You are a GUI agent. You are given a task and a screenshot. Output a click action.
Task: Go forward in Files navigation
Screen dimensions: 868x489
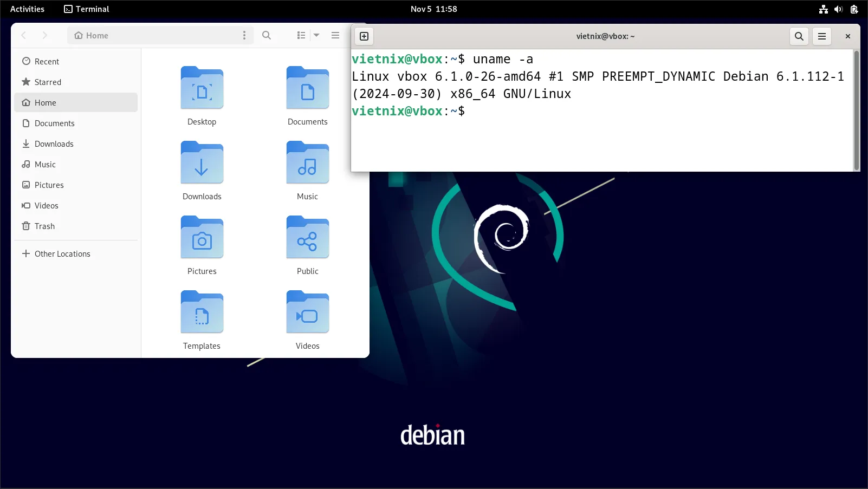(x=45, y=35)
